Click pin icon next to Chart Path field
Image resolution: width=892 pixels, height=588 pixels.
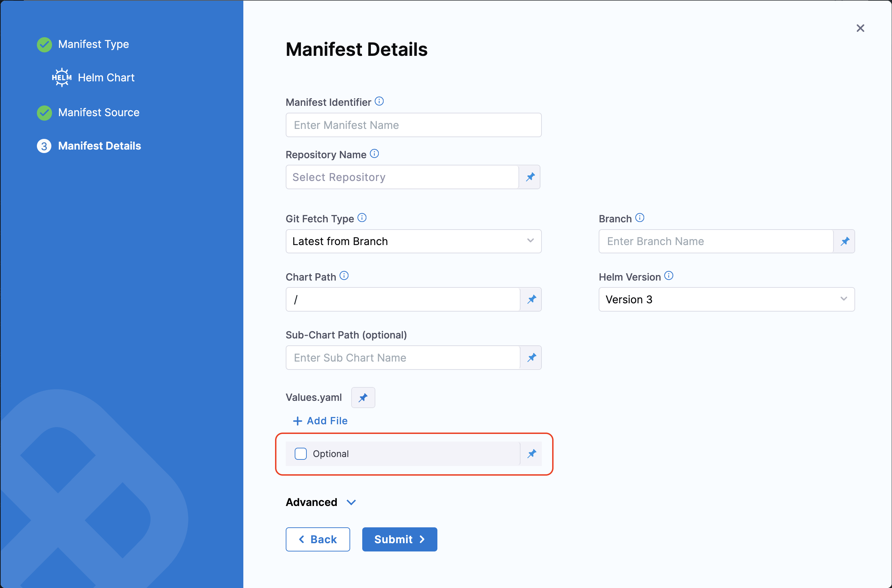pyautogui.click(x=531, y=299)
